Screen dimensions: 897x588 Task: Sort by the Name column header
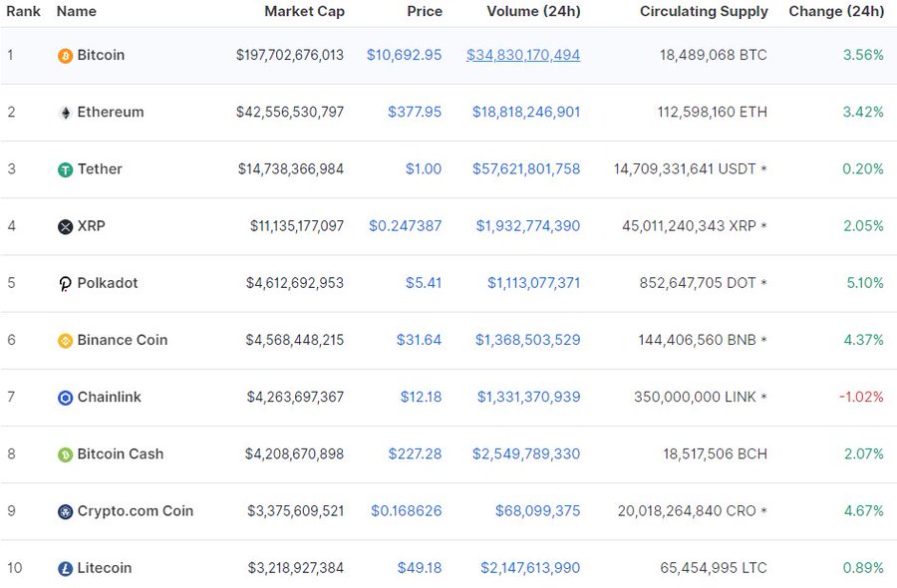coord(76,11)
